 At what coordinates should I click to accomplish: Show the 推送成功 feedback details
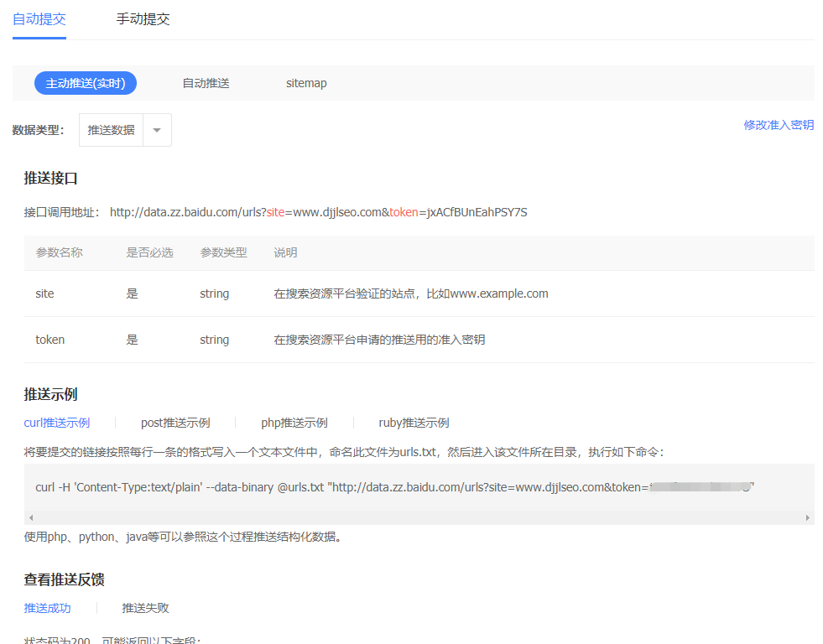(x=48, y=608)
